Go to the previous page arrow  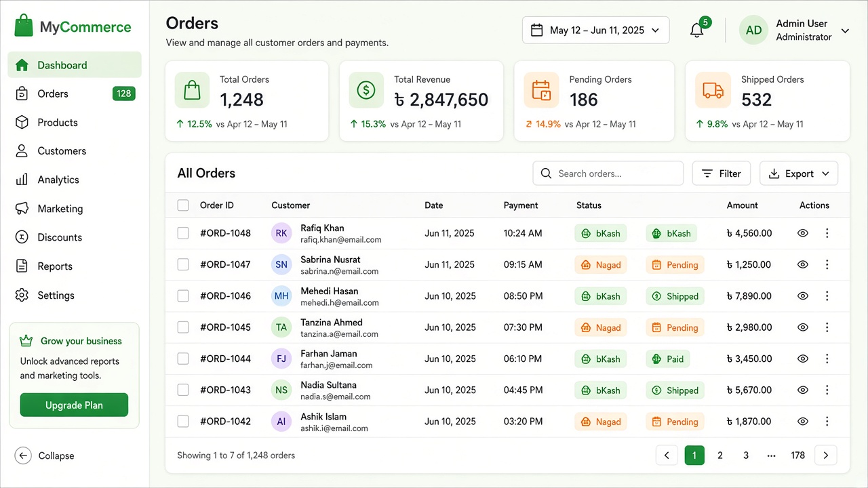coord(667,455)
